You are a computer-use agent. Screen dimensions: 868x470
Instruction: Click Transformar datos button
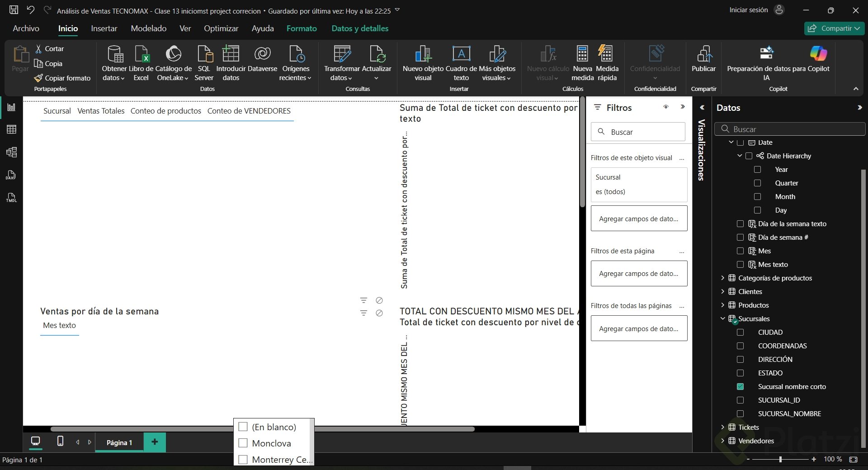pos(342,63)
